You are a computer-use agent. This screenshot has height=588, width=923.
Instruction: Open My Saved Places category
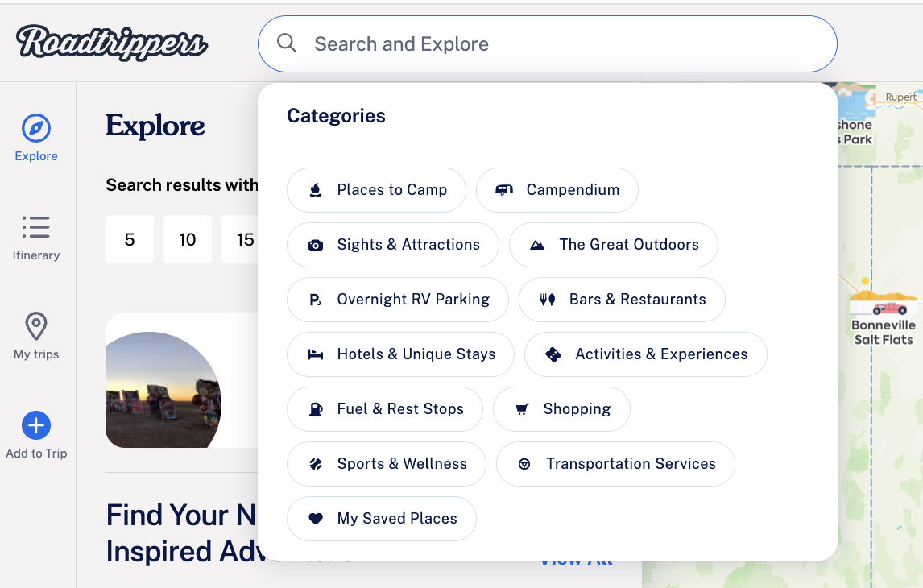tap(382, 519)
